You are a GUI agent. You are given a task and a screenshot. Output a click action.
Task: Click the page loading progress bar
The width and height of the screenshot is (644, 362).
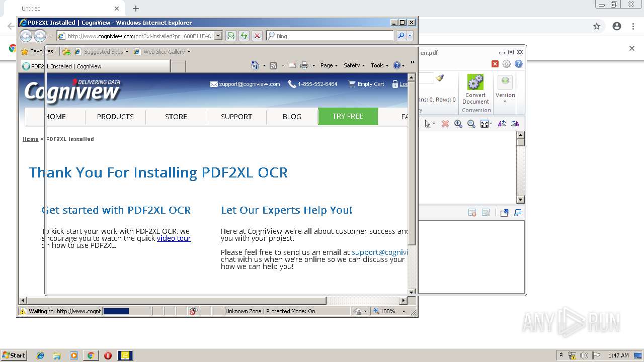(x=126, y=311)
